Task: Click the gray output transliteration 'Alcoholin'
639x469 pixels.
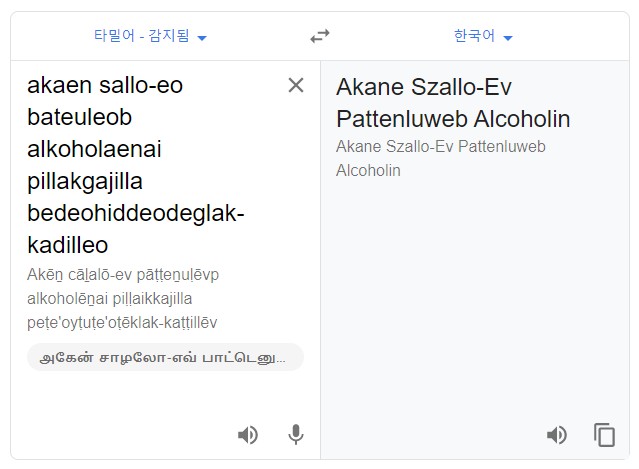Action: click(x=368, y=170)
